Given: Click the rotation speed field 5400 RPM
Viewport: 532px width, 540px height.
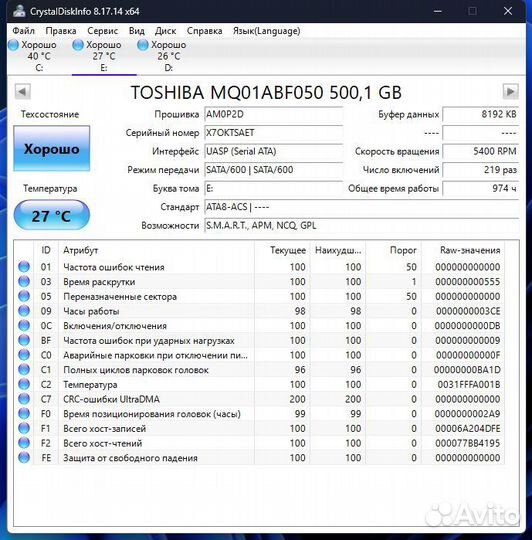Looking at the screenshot, I should click(481, 151).
